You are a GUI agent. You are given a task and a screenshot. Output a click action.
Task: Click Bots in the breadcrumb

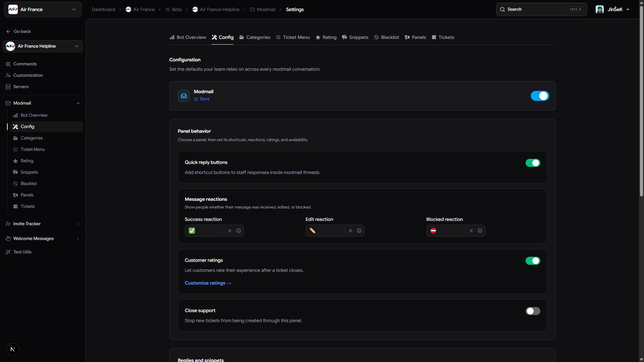coord(174,9)
